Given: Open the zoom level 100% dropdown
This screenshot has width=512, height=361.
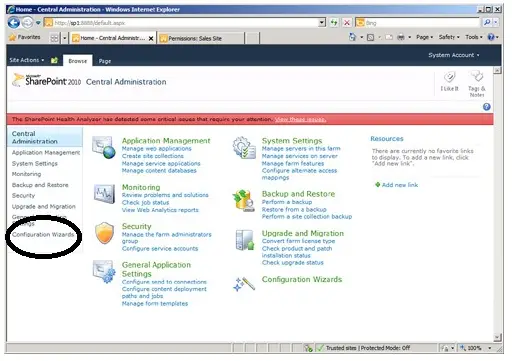Looking at the screenshot, I should coord(490,348).
